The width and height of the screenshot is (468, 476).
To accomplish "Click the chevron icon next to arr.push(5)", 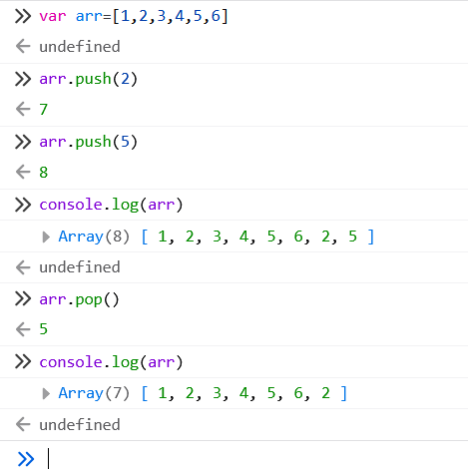I will click(x=23, y=142).
